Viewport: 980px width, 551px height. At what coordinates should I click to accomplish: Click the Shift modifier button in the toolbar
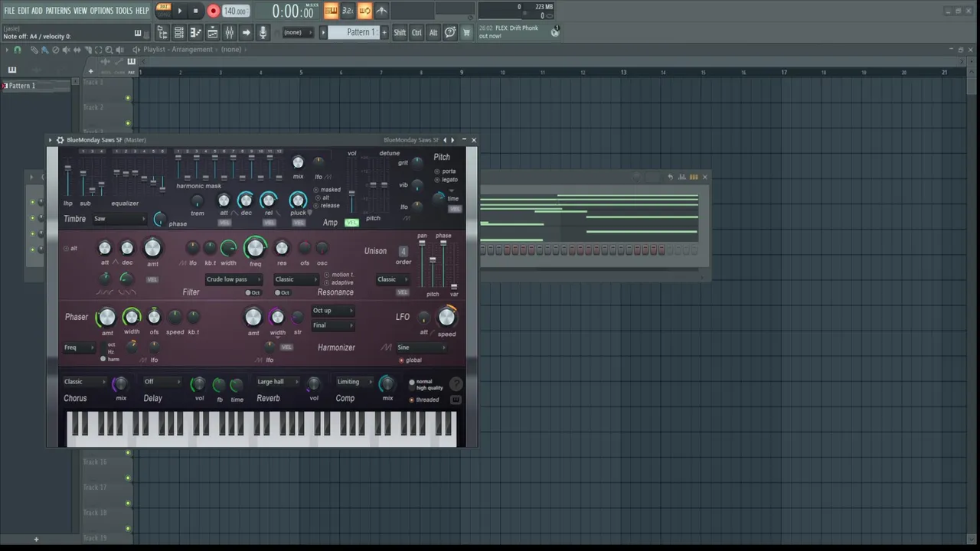[400, 32]
